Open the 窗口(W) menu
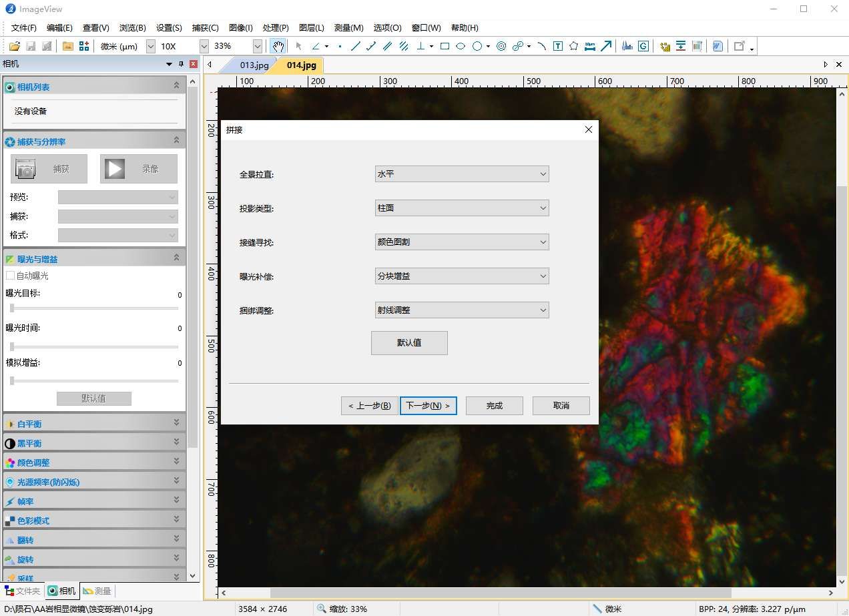Screen dimensions: 849x616 pos(426,27)
